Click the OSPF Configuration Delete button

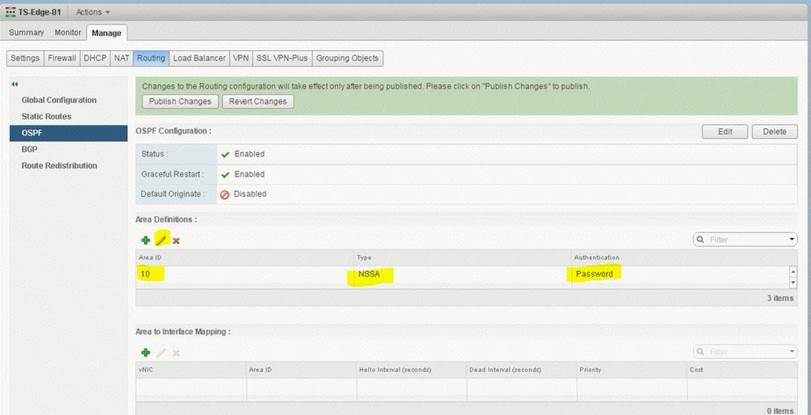pyautogui.click(x=774, y=131)
